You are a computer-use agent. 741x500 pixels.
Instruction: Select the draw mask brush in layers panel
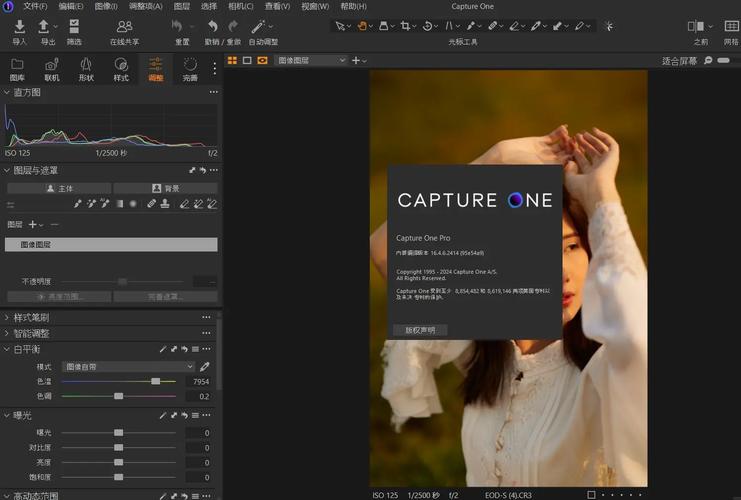78,204
